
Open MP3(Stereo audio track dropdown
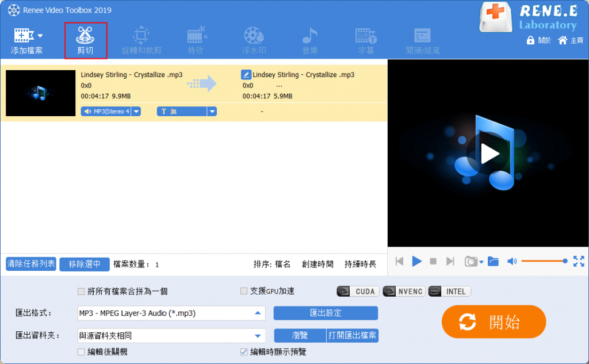pyautogui.click(x=106, y=111)
